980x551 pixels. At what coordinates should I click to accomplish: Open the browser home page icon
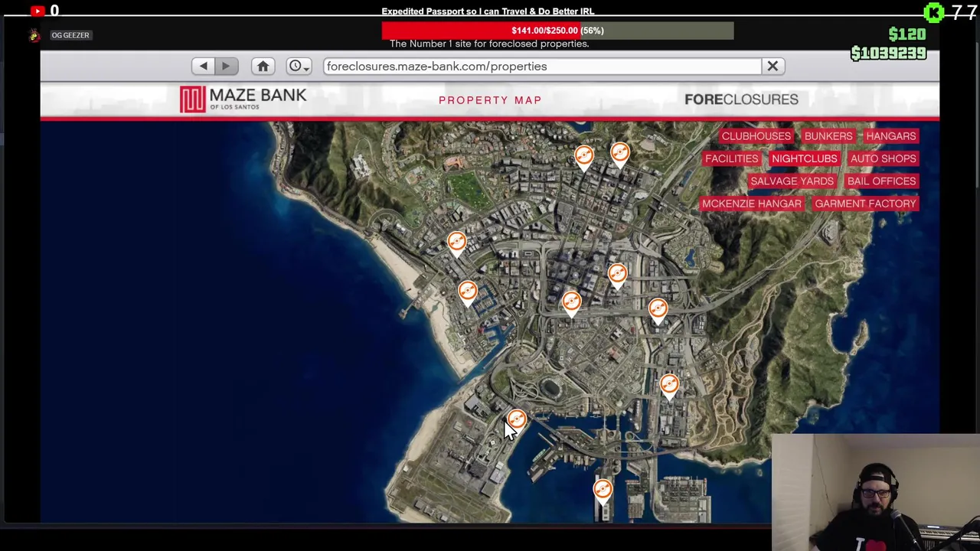click(263, 66)
